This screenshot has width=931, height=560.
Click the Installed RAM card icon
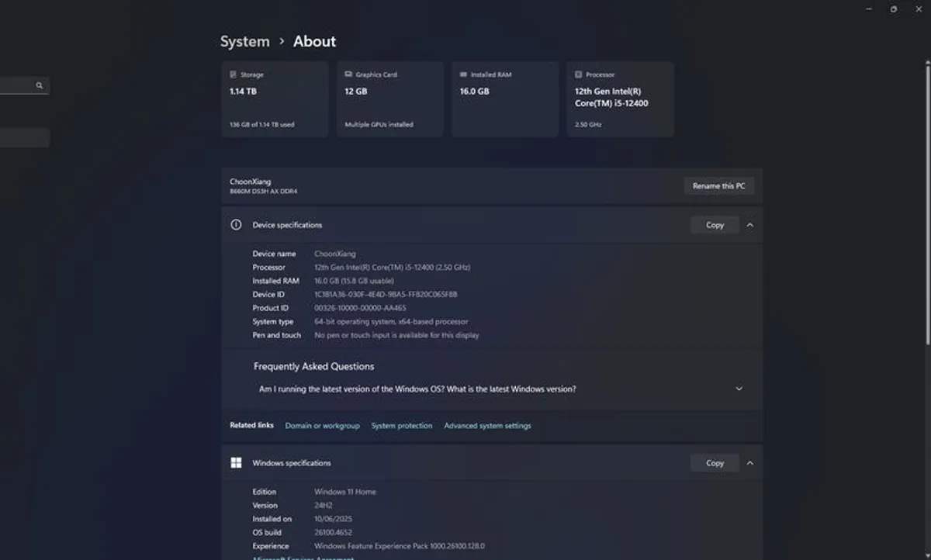[463, 74]
